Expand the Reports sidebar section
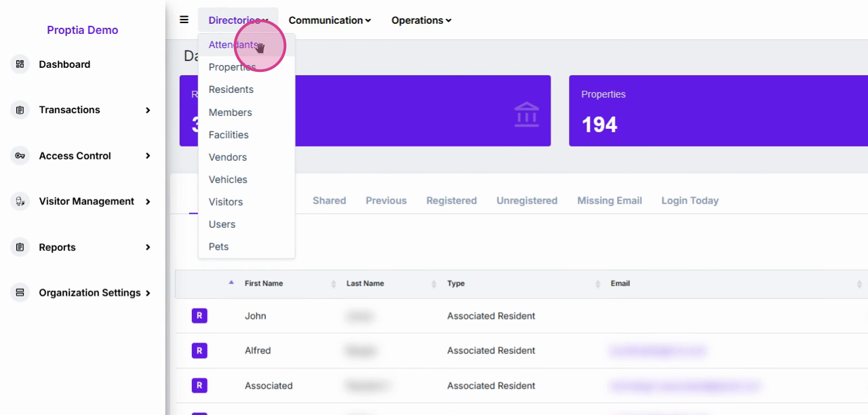 tap(148, 248)
